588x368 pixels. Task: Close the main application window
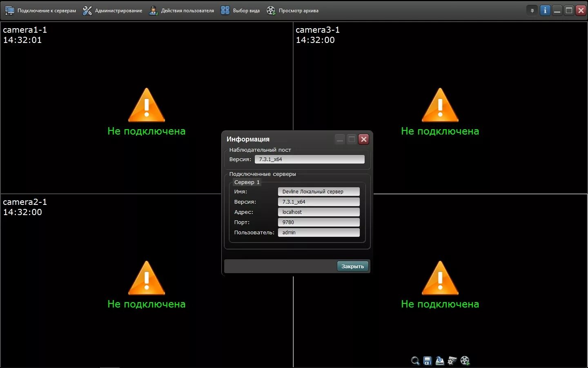click(x=581, y=11)
